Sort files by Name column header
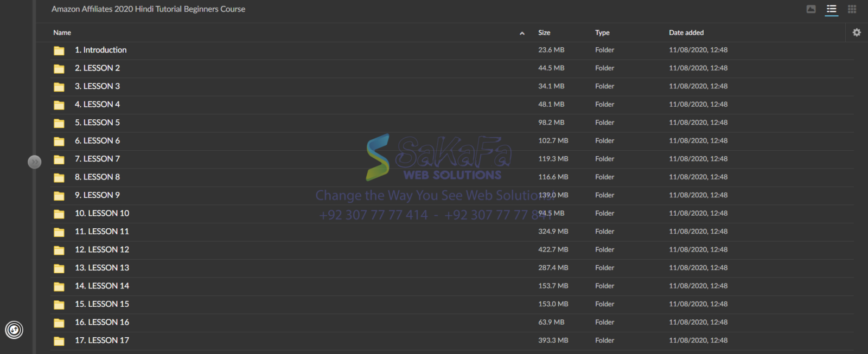The width and height of the screenshot is (868, 354). tap(62, 33)
